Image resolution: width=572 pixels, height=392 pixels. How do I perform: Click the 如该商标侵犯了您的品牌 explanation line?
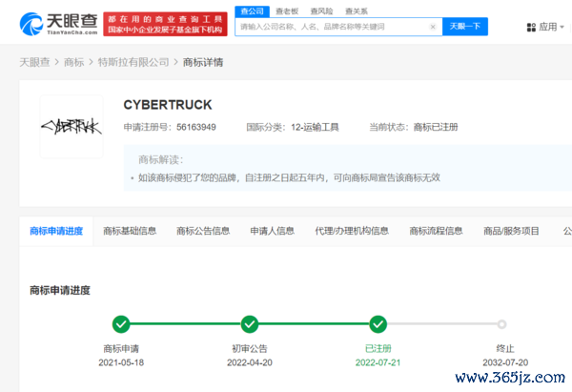pyautogui.click(x=289, y=177)
